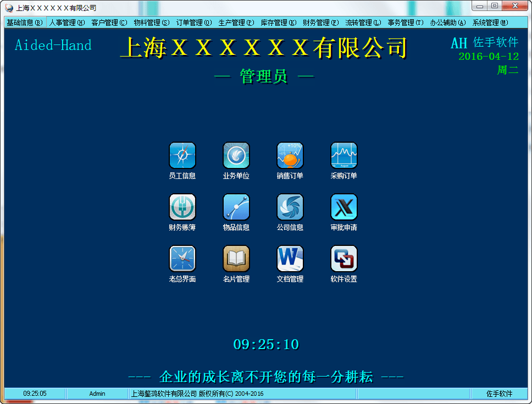This screenshot has width=532, height=404.
Task: Click the date 2016-04-12
Action: point(489,56)
